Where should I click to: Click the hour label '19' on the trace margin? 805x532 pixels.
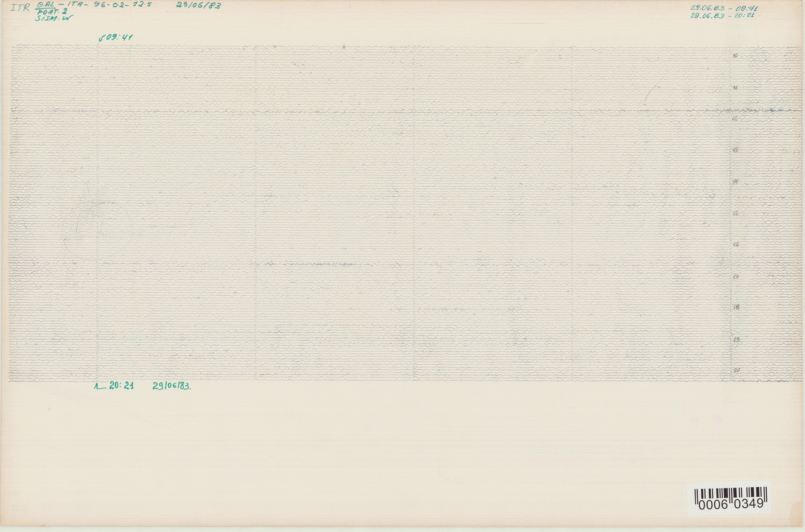[x=736, y=339]
